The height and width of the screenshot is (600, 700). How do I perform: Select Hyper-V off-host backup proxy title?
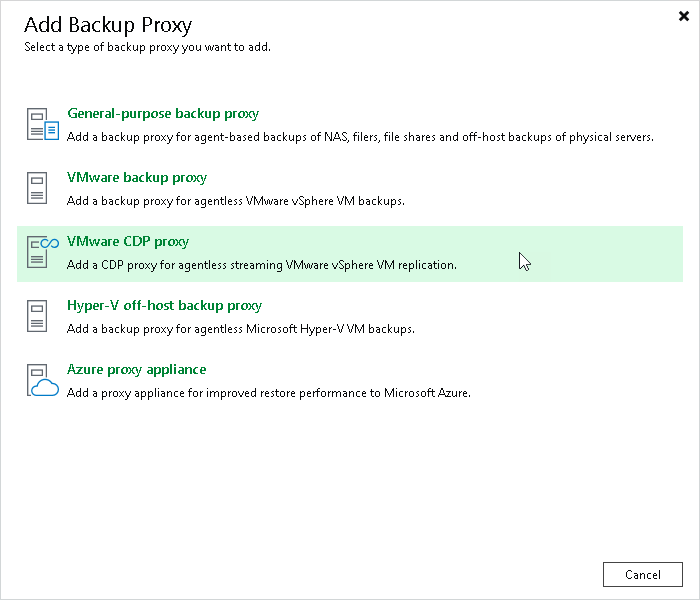click(164, 305)
